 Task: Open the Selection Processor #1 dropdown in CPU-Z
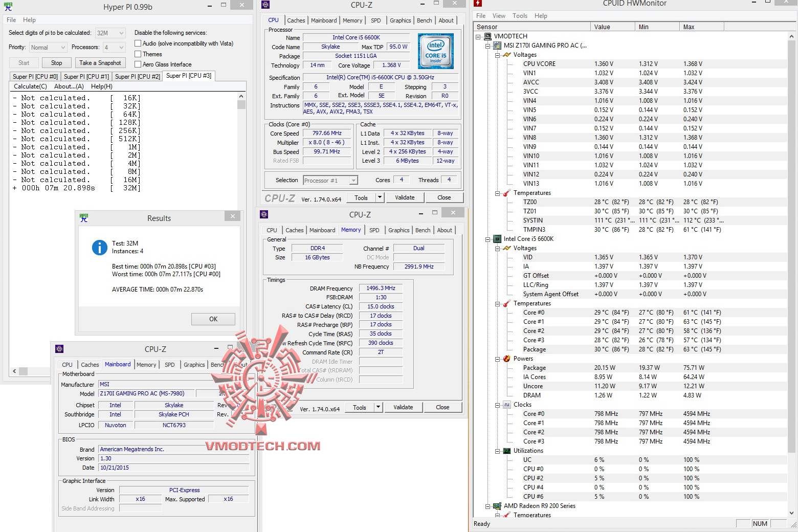pos(330,181)
